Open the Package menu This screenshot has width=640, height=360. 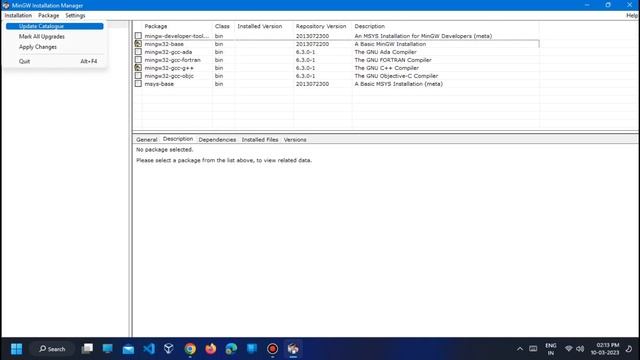[49, 16]
